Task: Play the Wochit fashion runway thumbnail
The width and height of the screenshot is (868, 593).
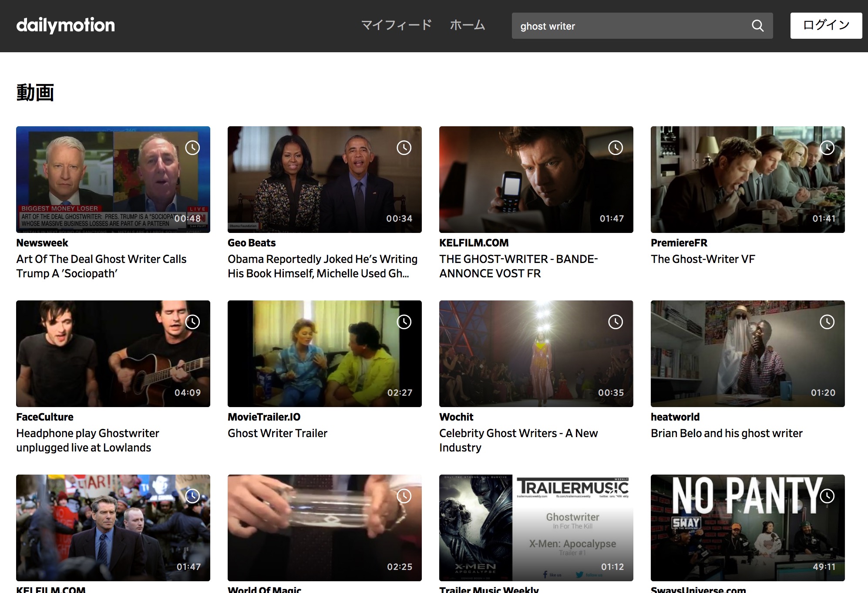Action: (x=536, y=354)
